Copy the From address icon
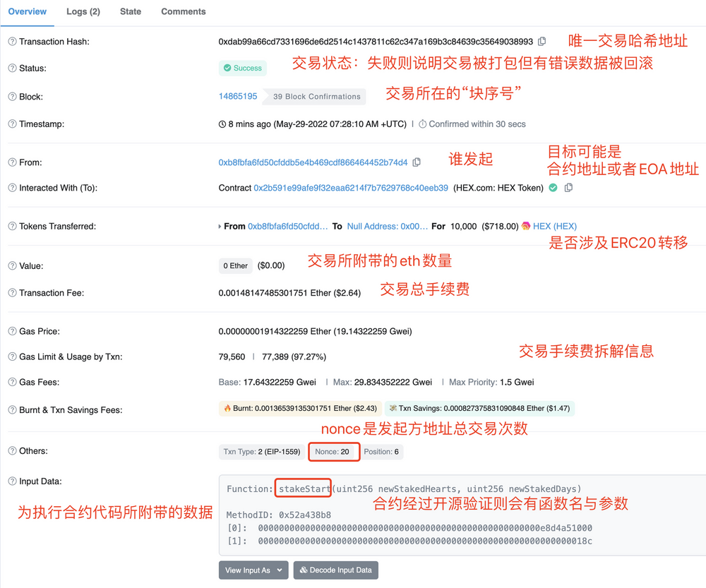The height and width of the screenshot is (588, 706). coord(417,162)
